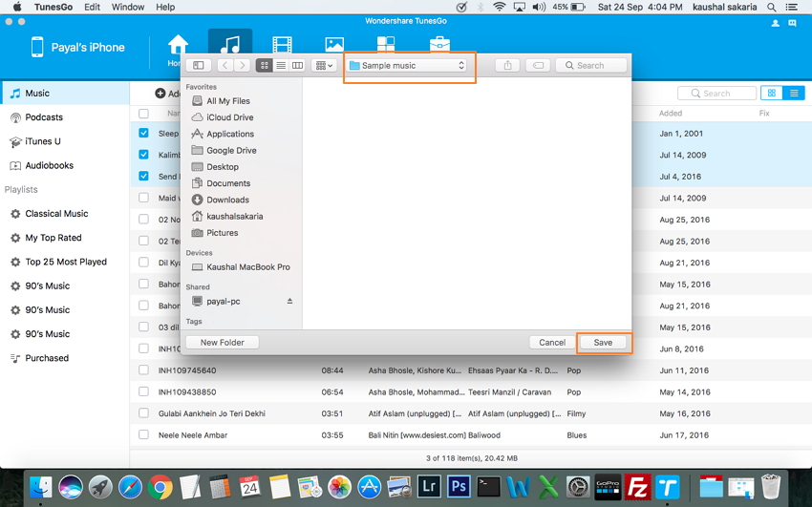
Task: Open the Window menu
Action: tap(128, 8)
